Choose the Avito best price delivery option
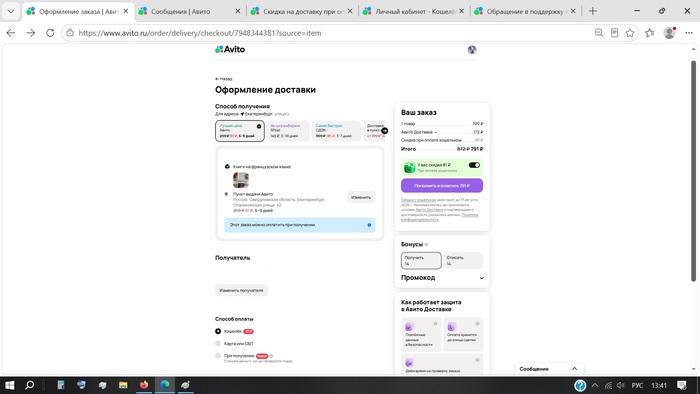Screen dimensions: 700x394 pos(240,131)
